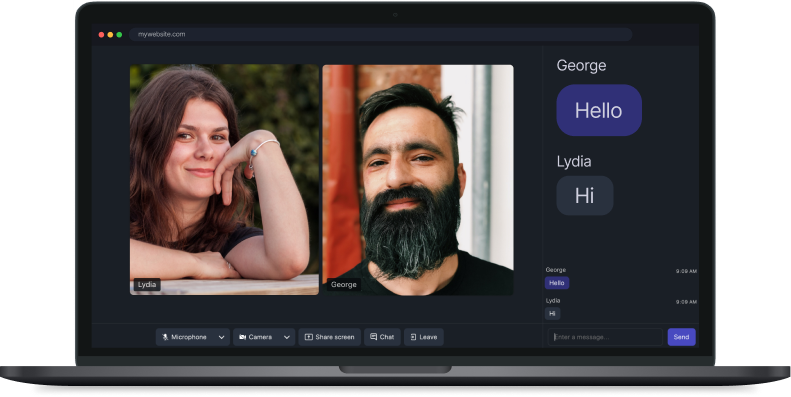Open the Microphone device dropdown arrow
Viewport: 791px width, 397px height.
221,337
